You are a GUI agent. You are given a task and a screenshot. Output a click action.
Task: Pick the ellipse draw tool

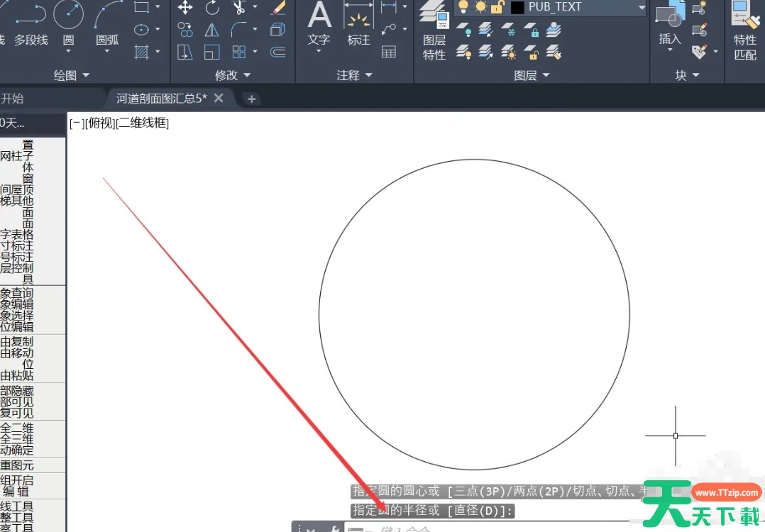(141, 29)
